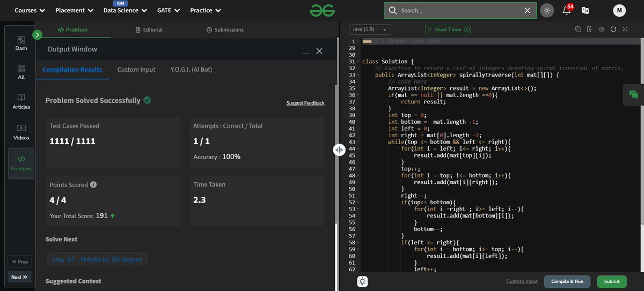Click the "Accuracy : 100%" text

coord(217,157)
